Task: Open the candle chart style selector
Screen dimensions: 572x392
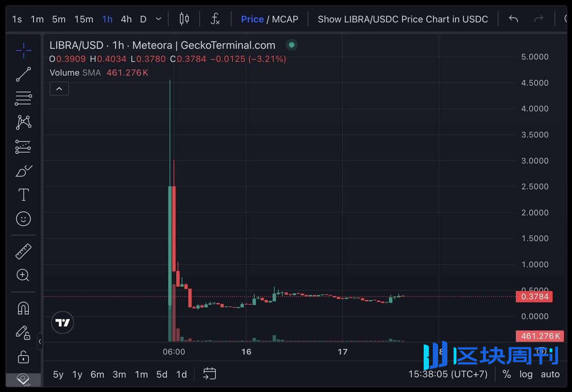Action: (184, 19)
